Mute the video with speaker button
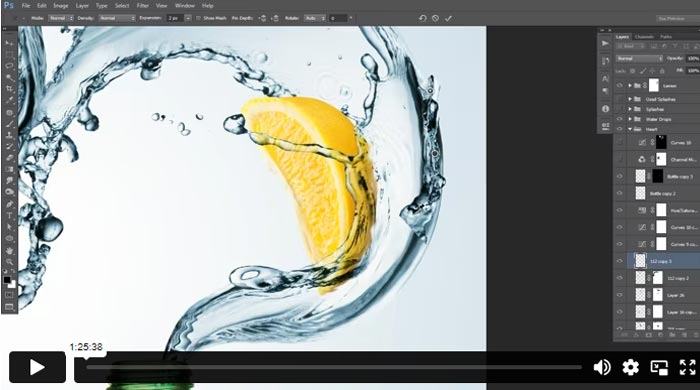The height and width of the screenshot is (390, 700). click(602, 367)
